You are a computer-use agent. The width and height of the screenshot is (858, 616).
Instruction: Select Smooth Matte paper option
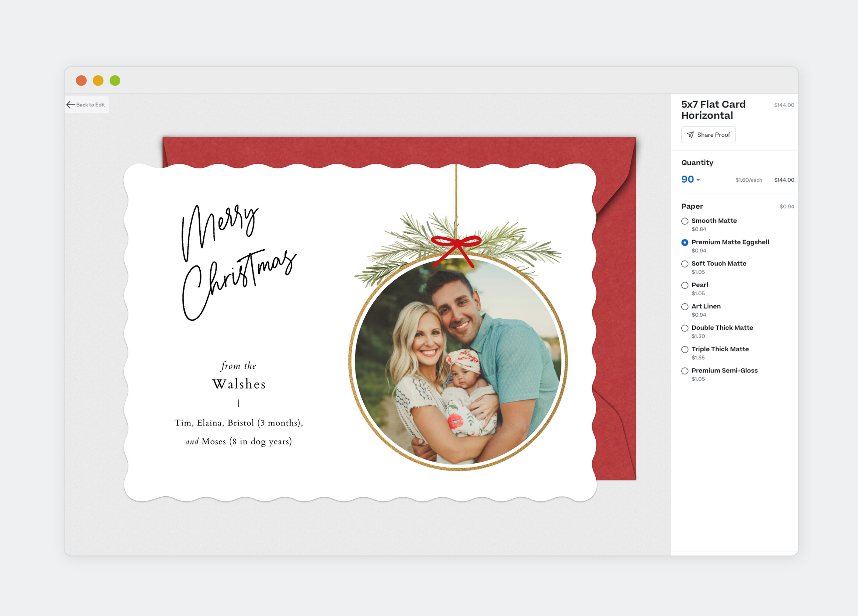[x=685, y=221]
